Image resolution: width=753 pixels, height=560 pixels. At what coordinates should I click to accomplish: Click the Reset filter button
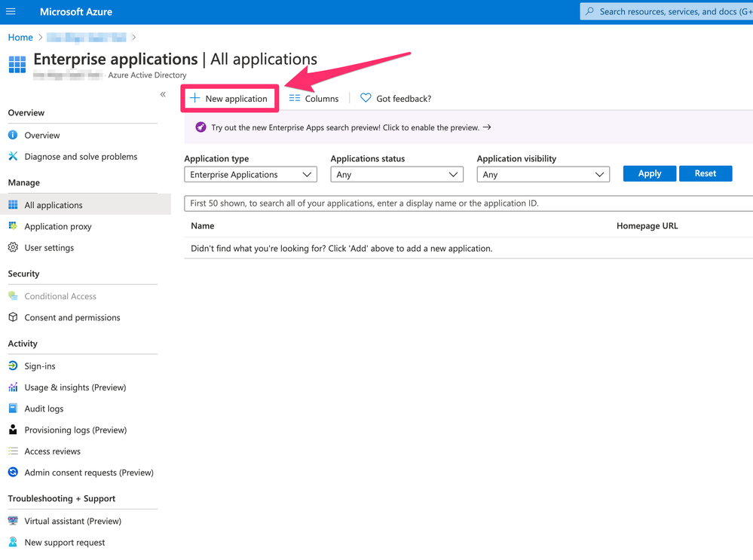click(x=705, y=173)
